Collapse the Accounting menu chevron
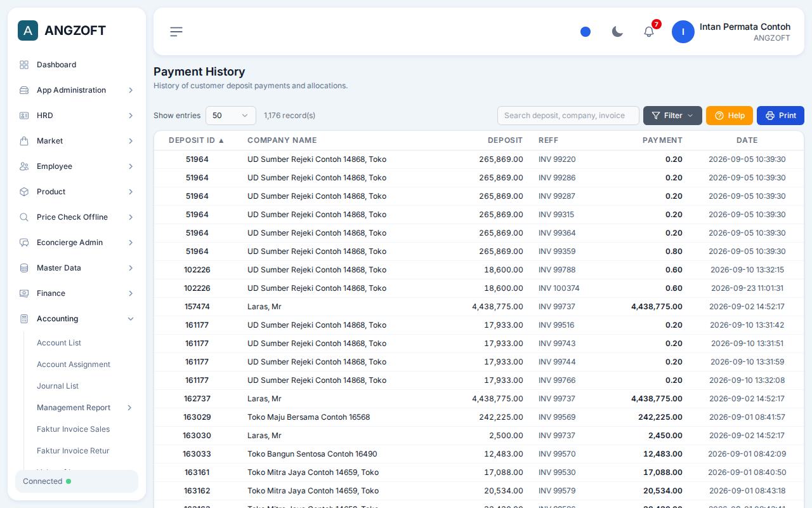Viewport: 812px width, 508px height. tap(131, 319)
